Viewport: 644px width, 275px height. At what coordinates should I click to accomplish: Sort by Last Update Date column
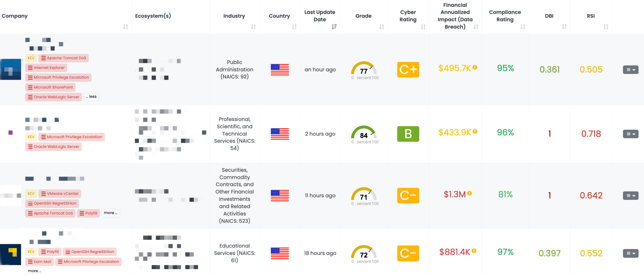pos(334,27)
